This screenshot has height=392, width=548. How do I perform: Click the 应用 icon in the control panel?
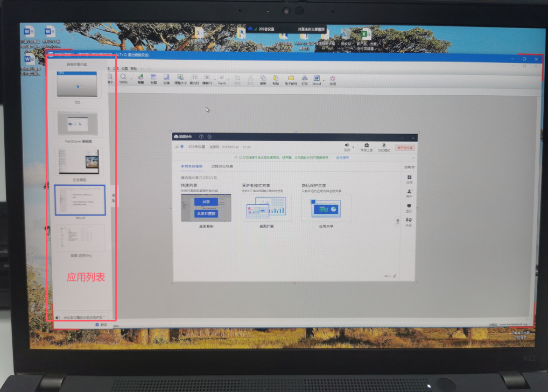pos(409,179)
